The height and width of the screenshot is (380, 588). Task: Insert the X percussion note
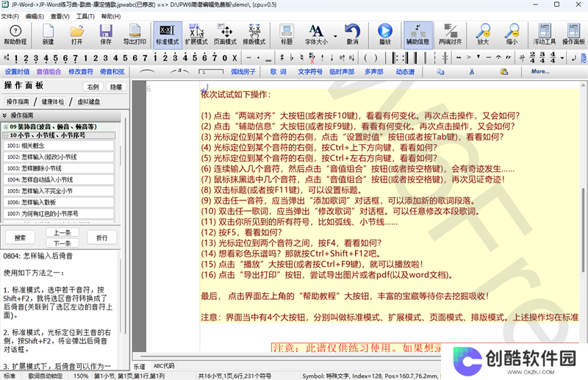234,58
